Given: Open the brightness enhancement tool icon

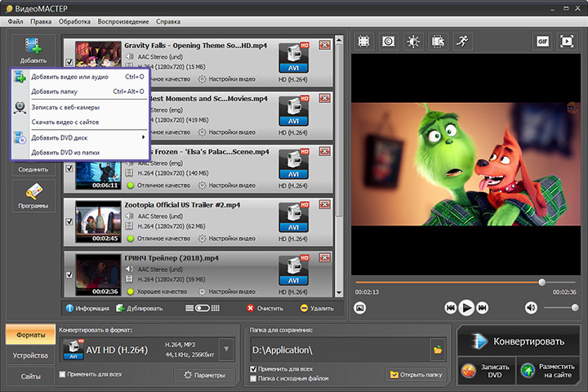Looking at the screenshot, I should pos(413,42).
